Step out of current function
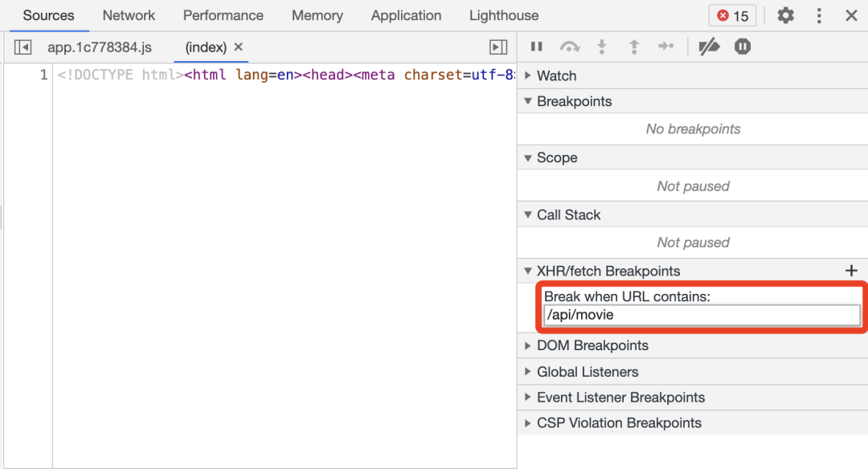The height and width of the screenshot is (469, 868). pos(634,47)
